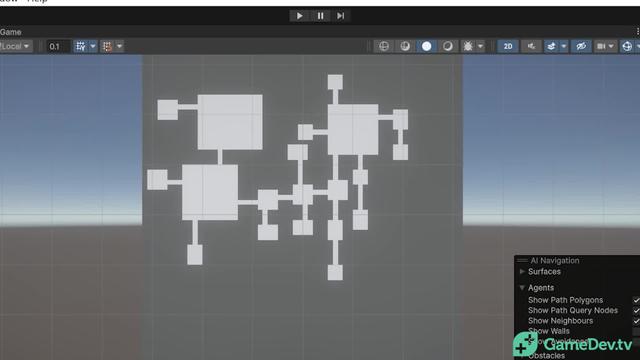Toggle scene visibility eye icon
This screenshot has height=360, width=640.
point(581,46)
